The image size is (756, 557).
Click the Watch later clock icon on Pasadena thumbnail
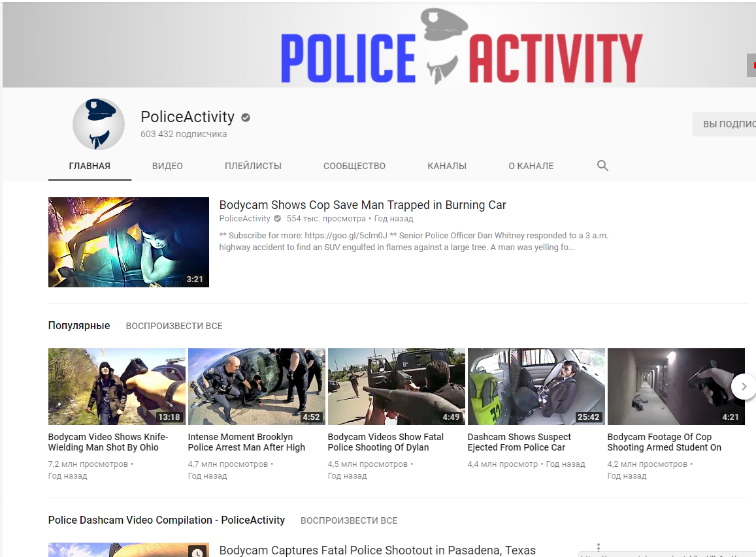pyautogui.click(x=197, y=552)
